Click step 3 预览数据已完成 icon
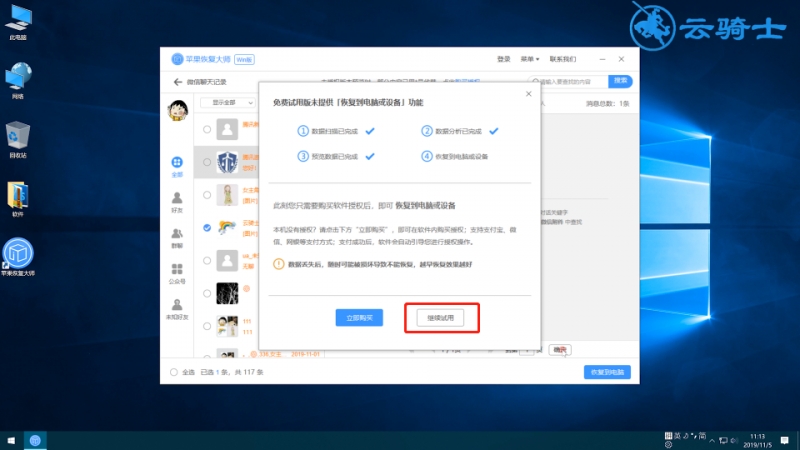Image resolution: width=800 pixels, height=450 pixels. point(303,156)
